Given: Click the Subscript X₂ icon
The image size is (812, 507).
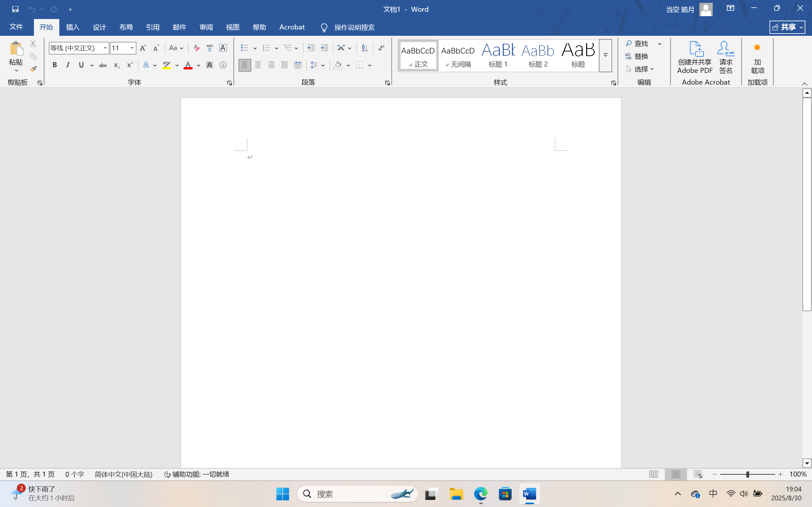Looking at the screenshot, I should click(116, 65).
